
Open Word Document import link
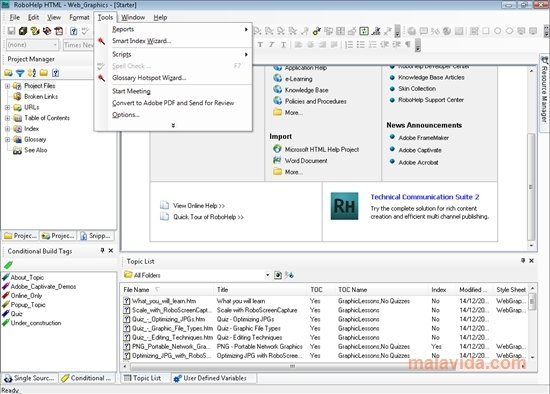click(306, 161)
